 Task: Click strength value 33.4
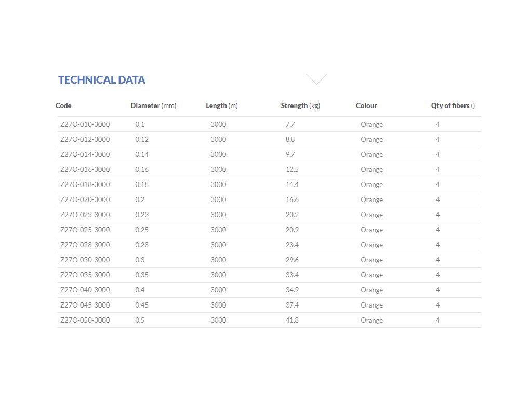pyautogui.click(x=292, y=275)
